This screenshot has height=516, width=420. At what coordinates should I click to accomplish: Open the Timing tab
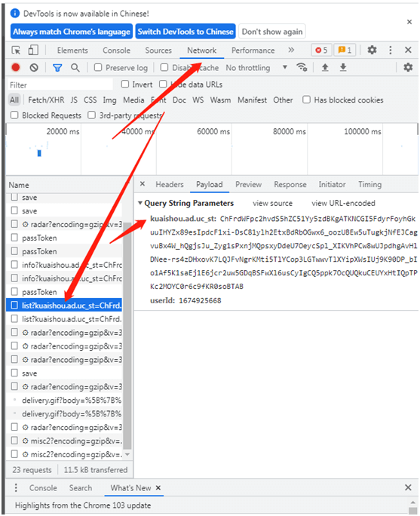pyautogui.click(x=369, y=184)
